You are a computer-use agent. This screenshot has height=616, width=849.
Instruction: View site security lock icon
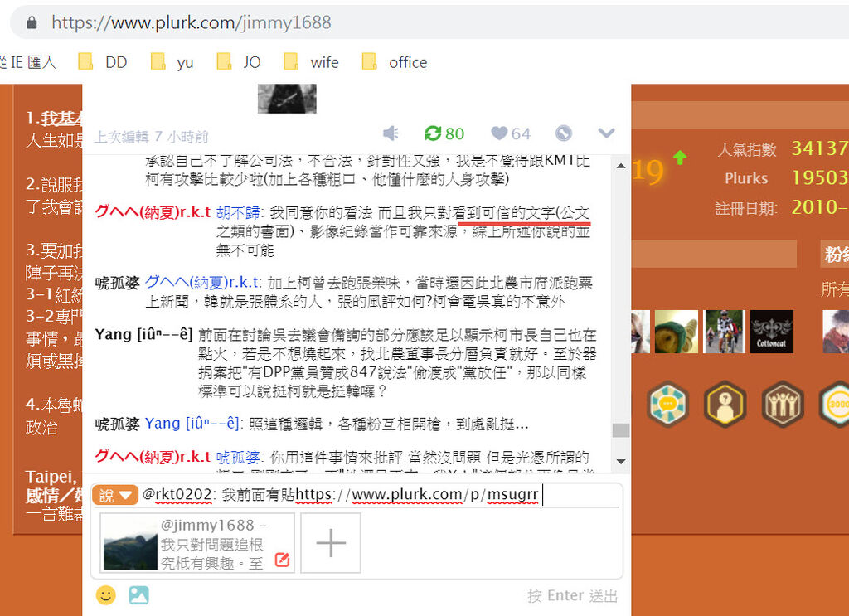32,22
